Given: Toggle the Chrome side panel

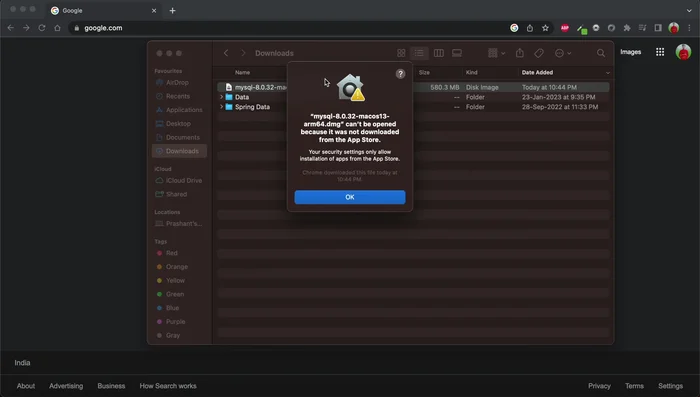Looking at the screenshot, I should point(658,28).
